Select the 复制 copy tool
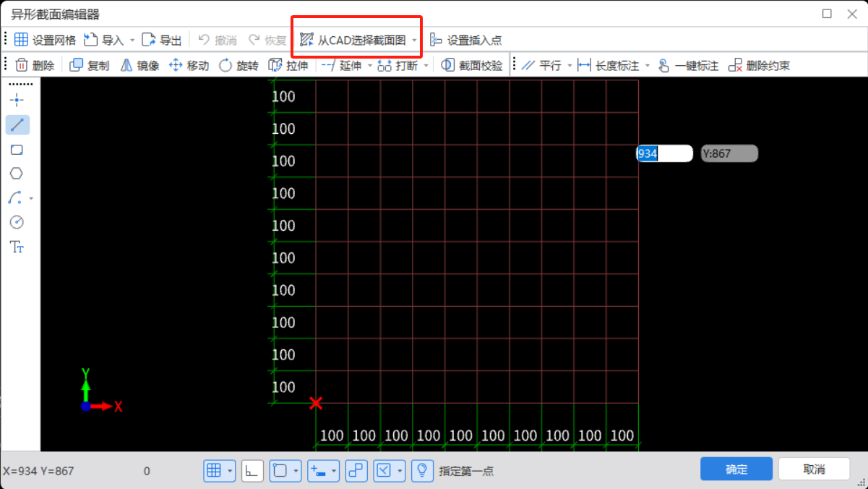The width and height of the screenshot is (868, 489). pyautogui.click(x=89, y=65)
